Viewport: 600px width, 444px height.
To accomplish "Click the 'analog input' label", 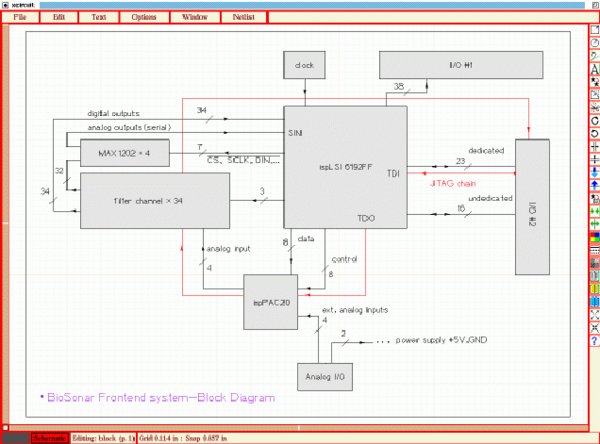I will click(x=228, y=249).
